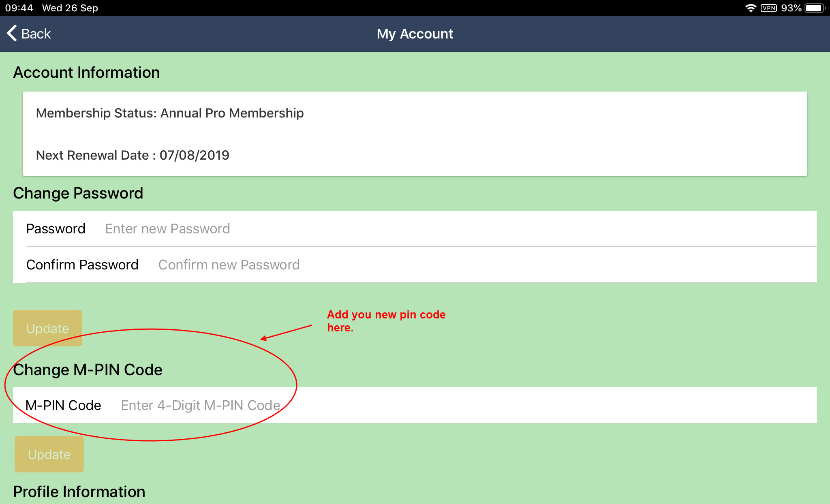Go back using the Back label

pyautogui.click(x=36, y=34)
